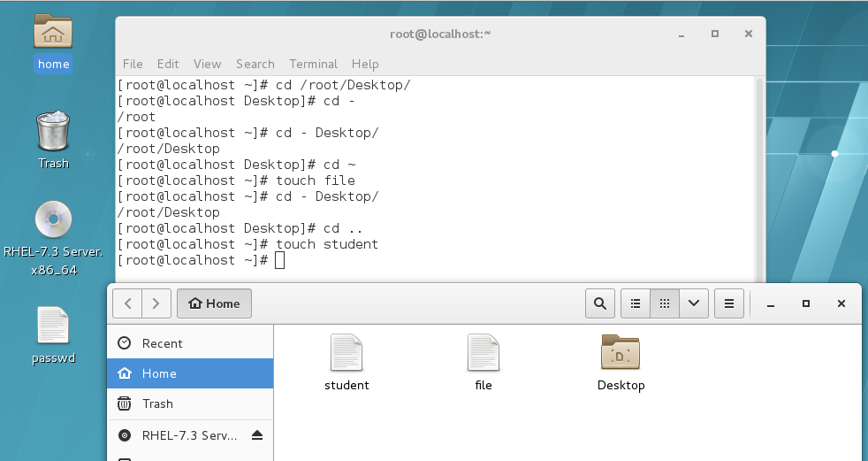Switch Files to icon grid view
The width and height of the screenshot is (868, 461).
click(x=665, y=303)
